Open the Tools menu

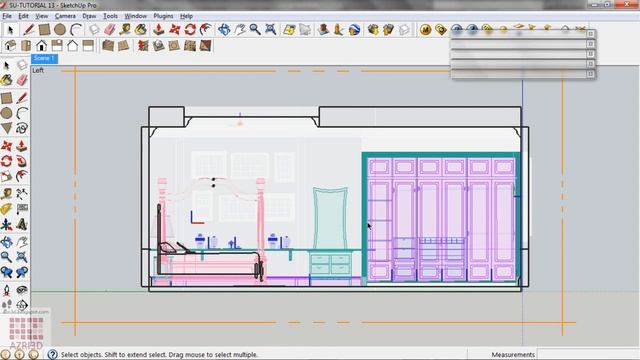[x=110, y=16]
